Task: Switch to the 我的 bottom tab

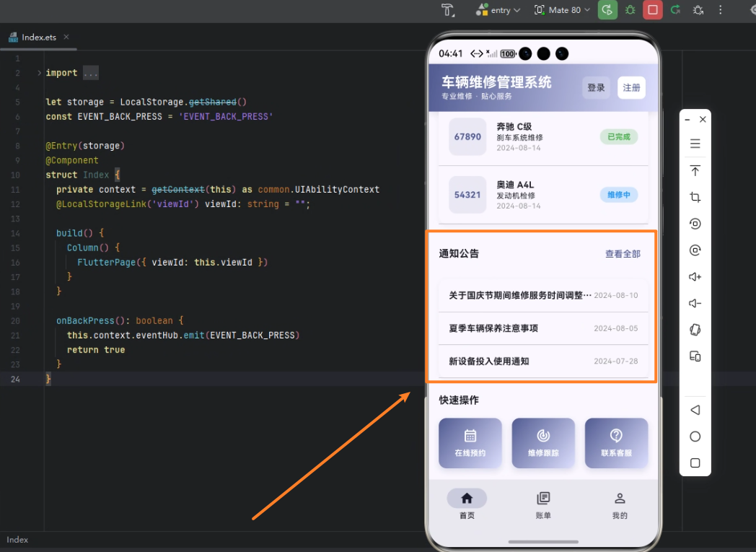Action: point(620,505)
